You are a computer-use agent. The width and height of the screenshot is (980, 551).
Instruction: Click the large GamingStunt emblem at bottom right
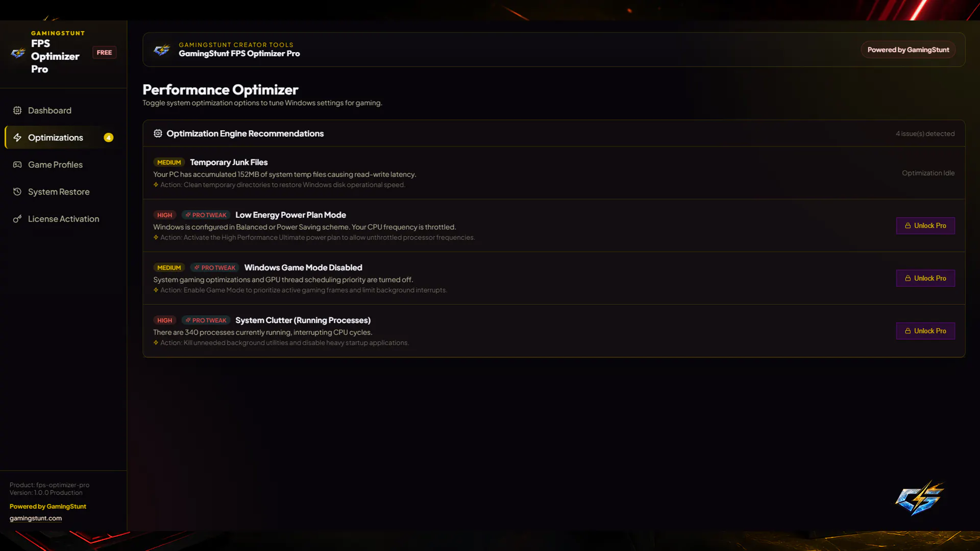pyautogui.click(x=920, y=498)
